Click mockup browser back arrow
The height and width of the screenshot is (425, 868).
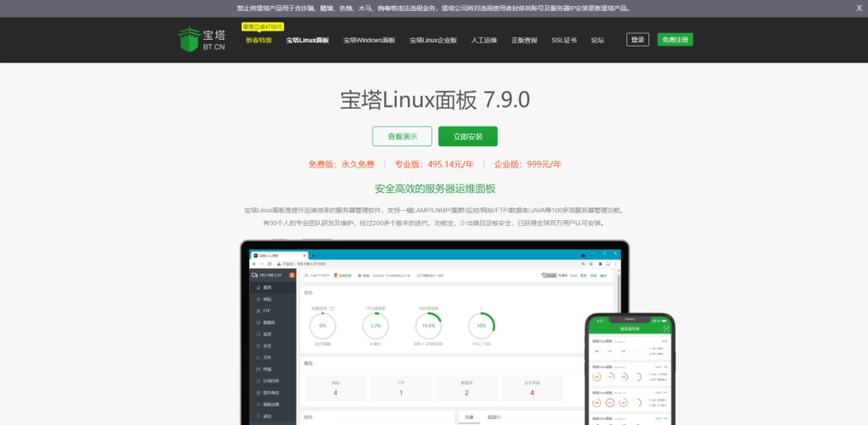(254, 264)
